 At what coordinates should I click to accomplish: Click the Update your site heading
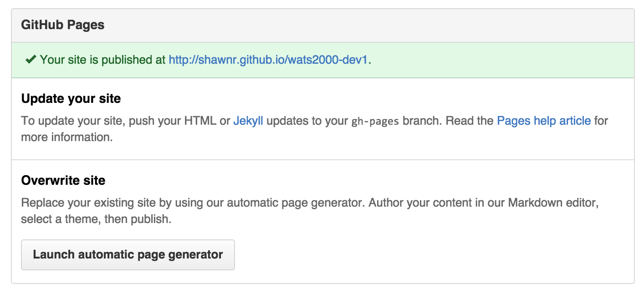(70, 98)
